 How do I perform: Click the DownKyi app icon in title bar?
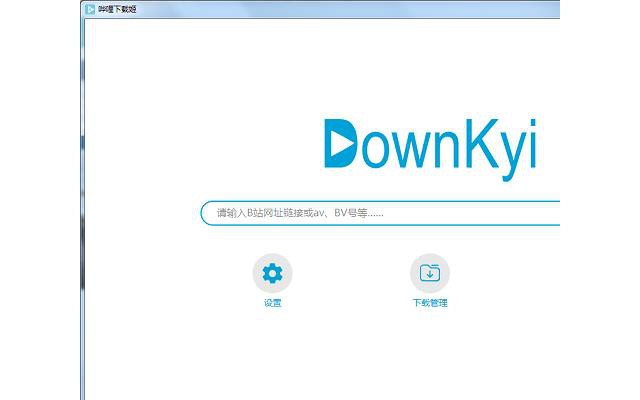coord(90,9)
